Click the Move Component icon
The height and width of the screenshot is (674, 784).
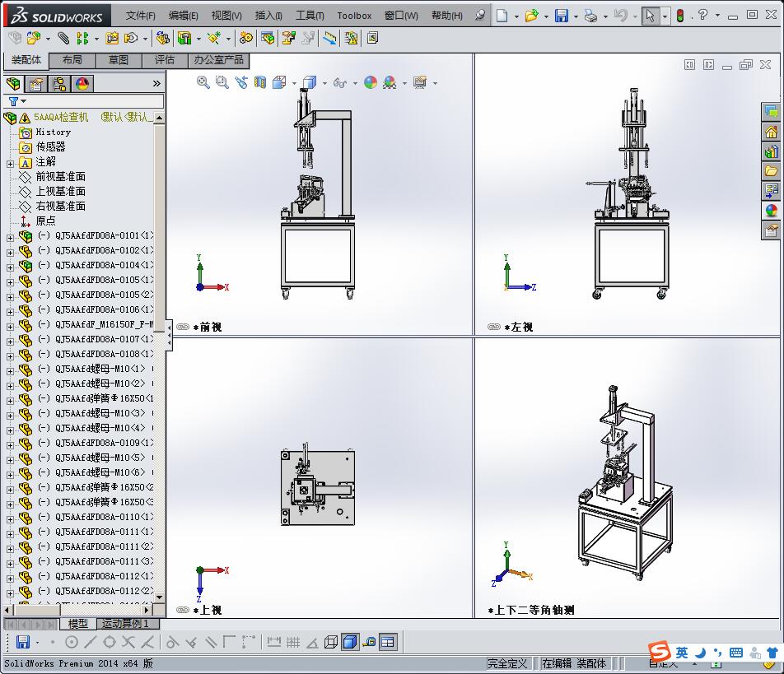click(x=130, y=38)
